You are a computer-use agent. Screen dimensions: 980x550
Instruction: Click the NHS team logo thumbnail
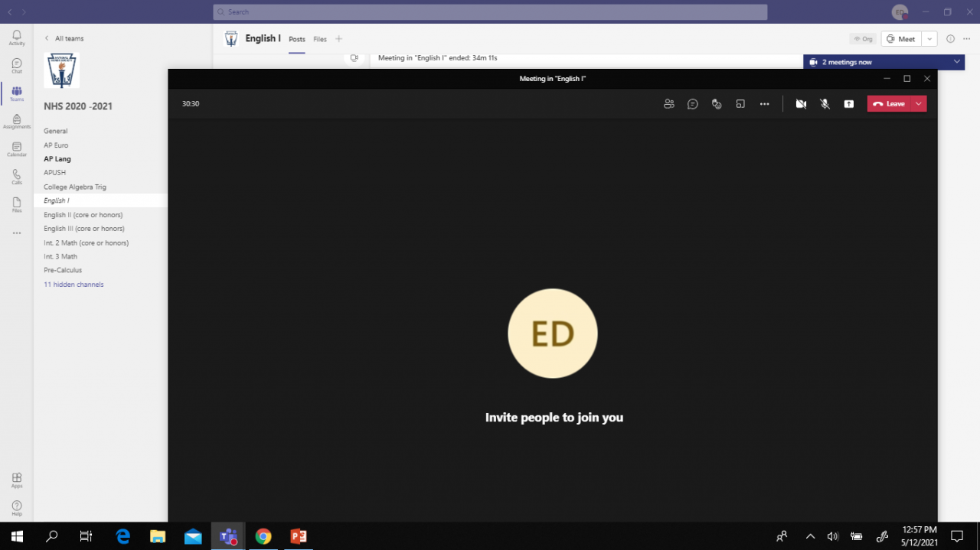(62, 70)
